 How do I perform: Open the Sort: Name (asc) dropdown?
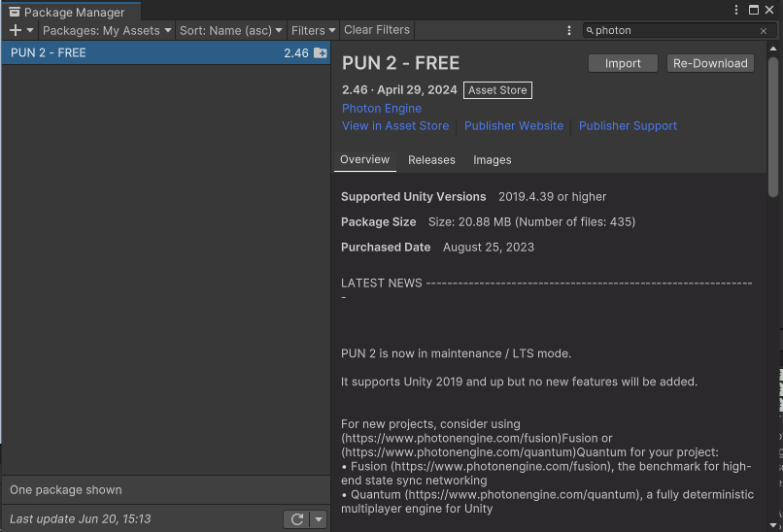pos(230,30)
